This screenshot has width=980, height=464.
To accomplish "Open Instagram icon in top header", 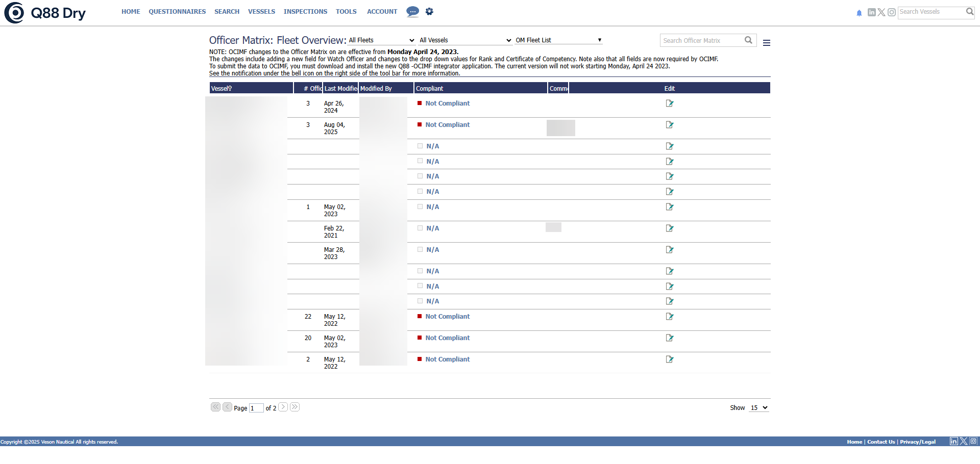I will click(x=891, y=12).
